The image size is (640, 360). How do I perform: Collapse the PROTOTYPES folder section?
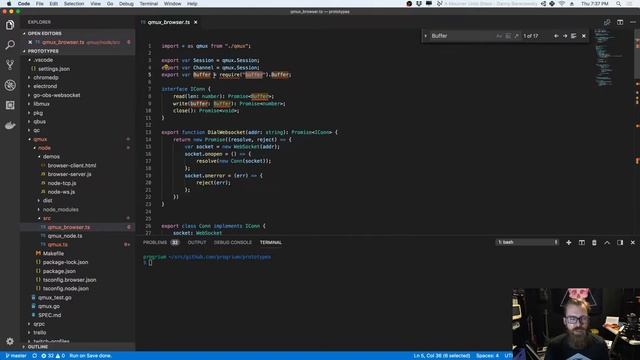coord(78,51)
